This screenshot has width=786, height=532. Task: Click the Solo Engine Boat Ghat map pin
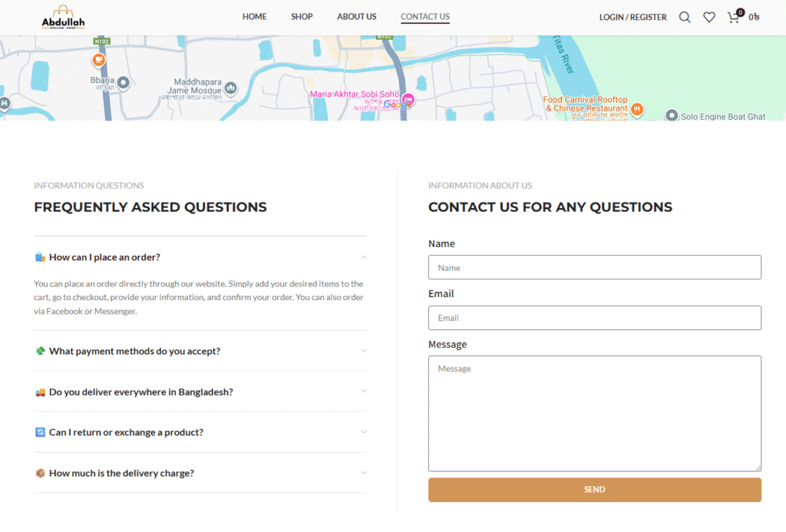(x=672, y=116)
